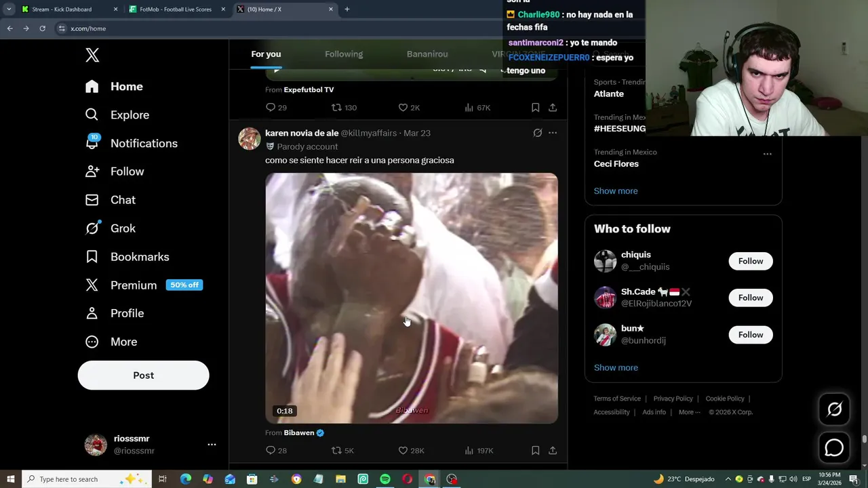Click the X logo in the sidebar

(x=92, y=56)
